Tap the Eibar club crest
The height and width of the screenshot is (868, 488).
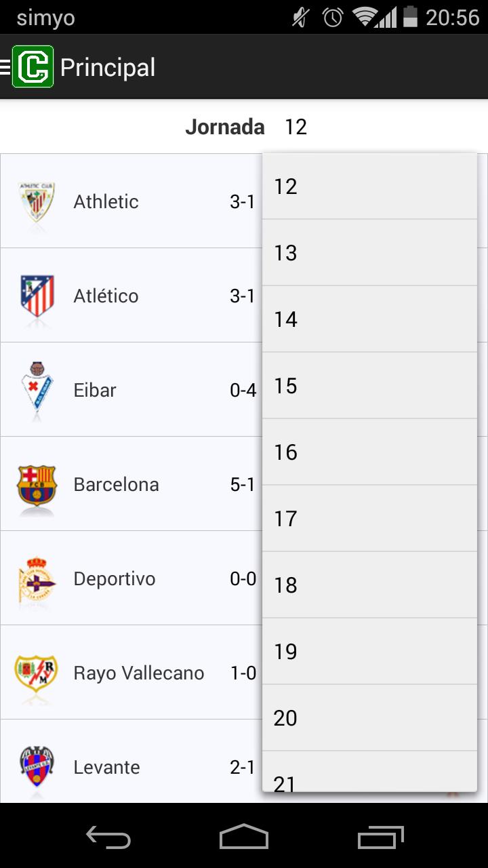[x=37, y=389]
